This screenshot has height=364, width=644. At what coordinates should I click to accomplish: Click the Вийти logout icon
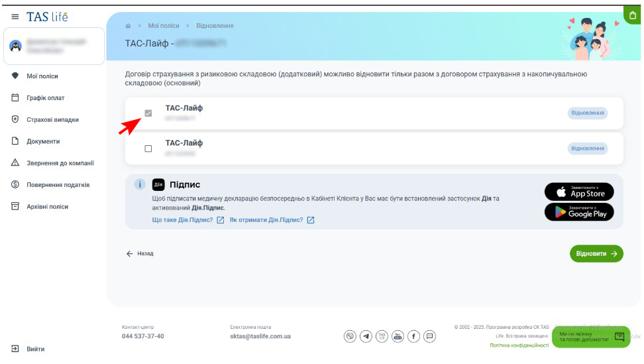tap(15, 349)
